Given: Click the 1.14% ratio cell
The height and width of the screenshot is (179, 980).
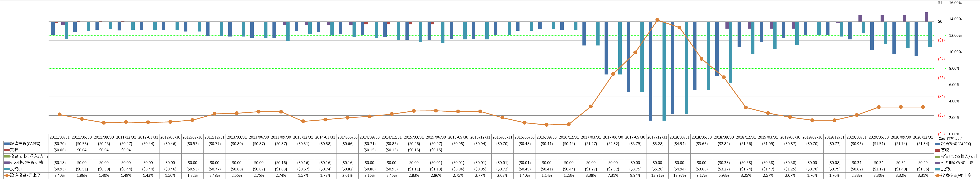Looking at the screenshot, I should (547, 176).
